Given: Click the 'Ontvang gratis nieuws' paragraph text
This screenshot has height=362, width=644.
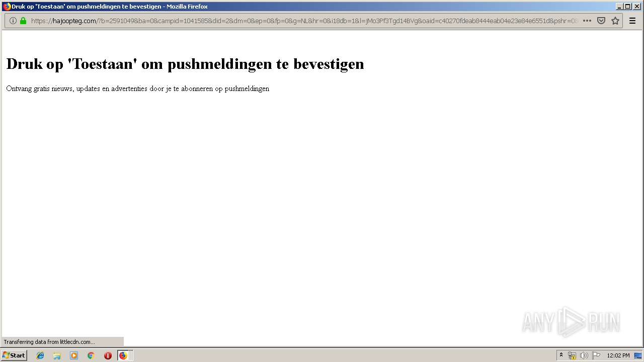Looking at the screenshot, I should point(138,88).
